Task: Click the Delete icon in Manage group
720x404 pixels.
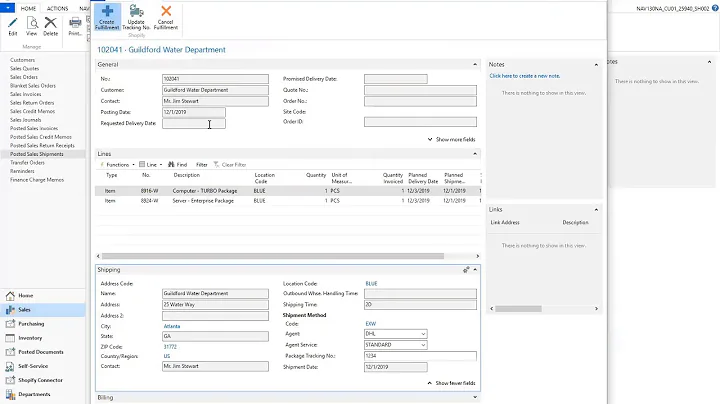Action: click(51, 22)
